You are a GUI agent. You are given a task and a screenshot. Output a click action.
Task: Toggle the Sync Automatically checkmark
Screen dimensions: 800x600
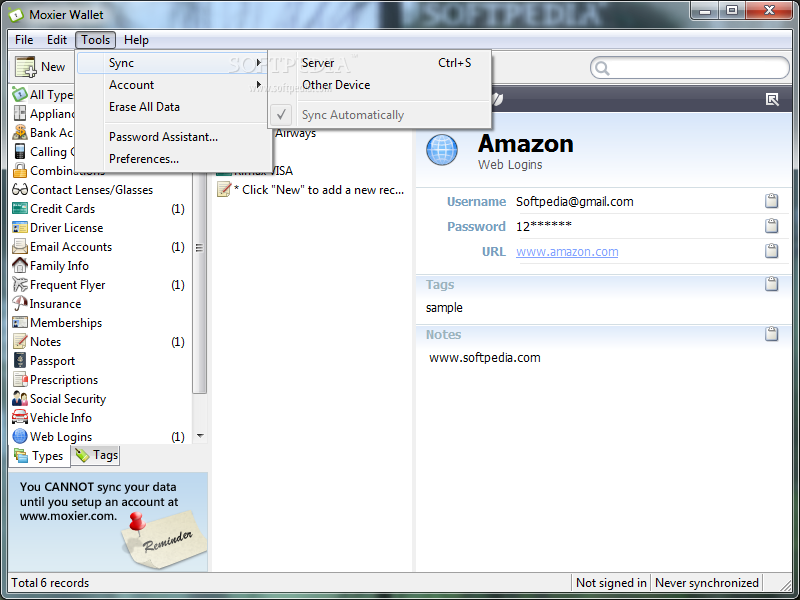[281, 115]
